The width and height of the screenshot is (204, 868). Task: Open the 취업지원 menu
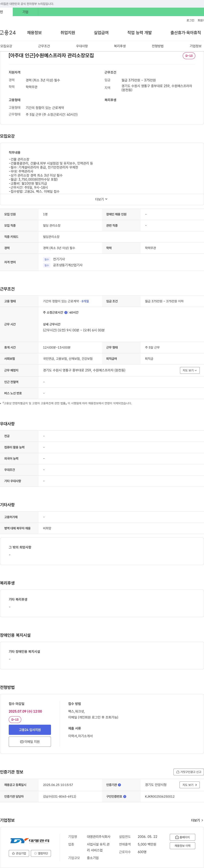point(68,33)
